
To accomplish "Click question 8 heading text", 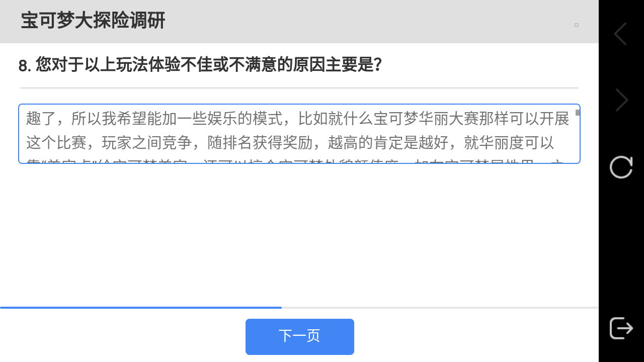I will pos(200,65).
